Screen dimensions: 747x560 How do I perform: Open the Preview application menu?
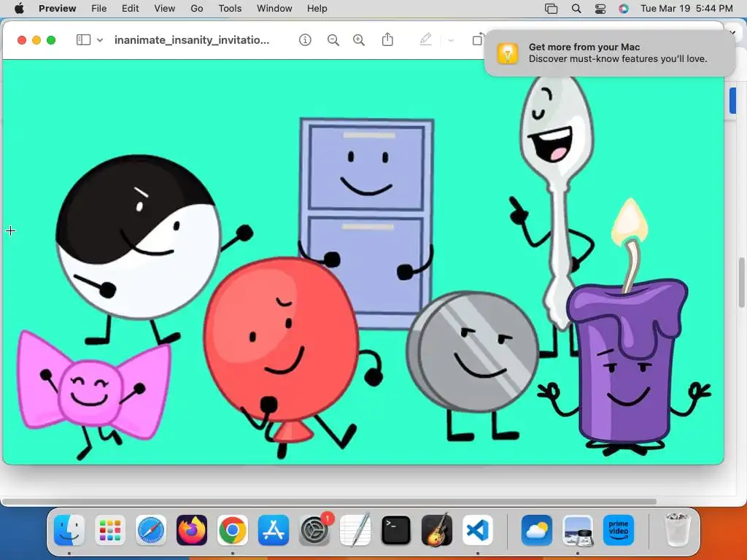tap(57, 9)
